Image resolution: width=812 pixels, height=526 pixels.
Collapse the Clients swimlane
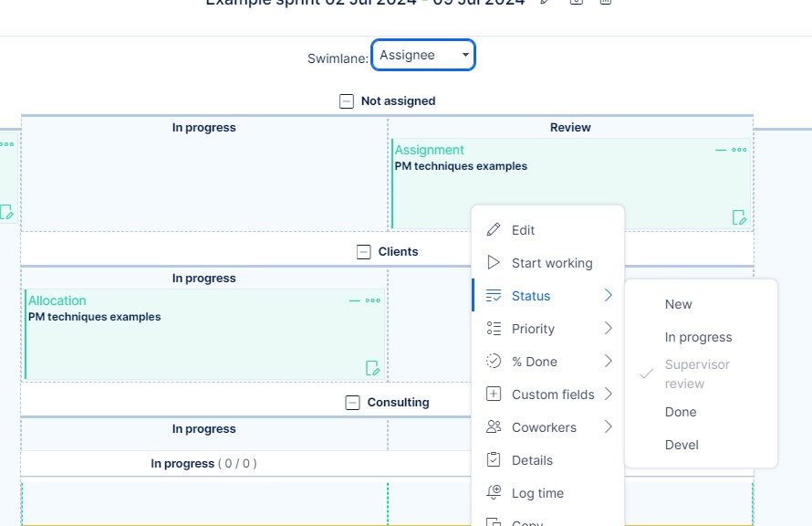click(364, 252)
